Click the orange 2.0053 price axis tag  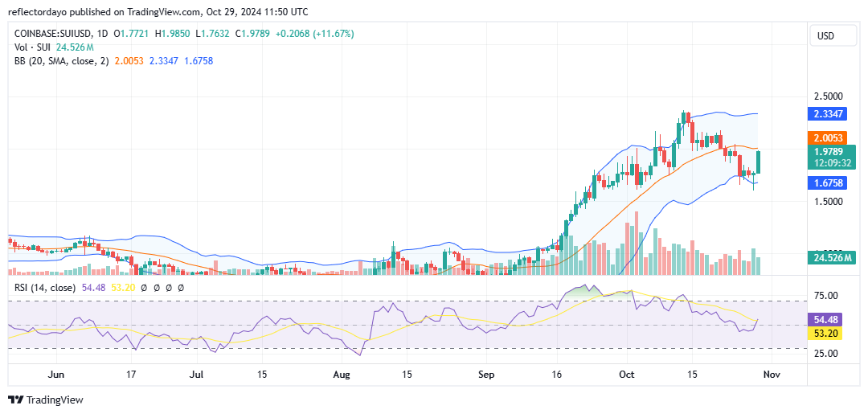(x=826, y=137)
